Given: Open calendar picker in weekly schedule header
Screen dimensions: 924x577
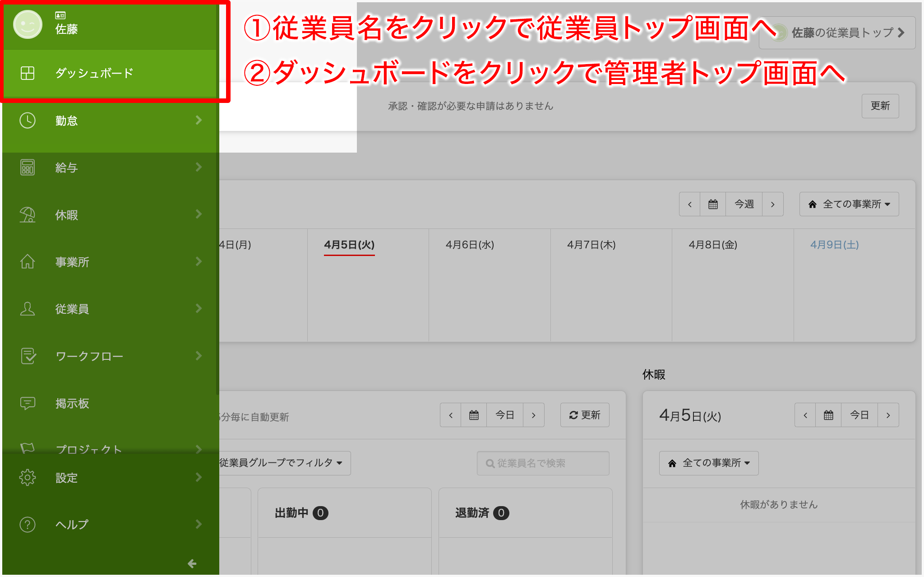Looking at the screenshot, I should [x=713, y=204].
